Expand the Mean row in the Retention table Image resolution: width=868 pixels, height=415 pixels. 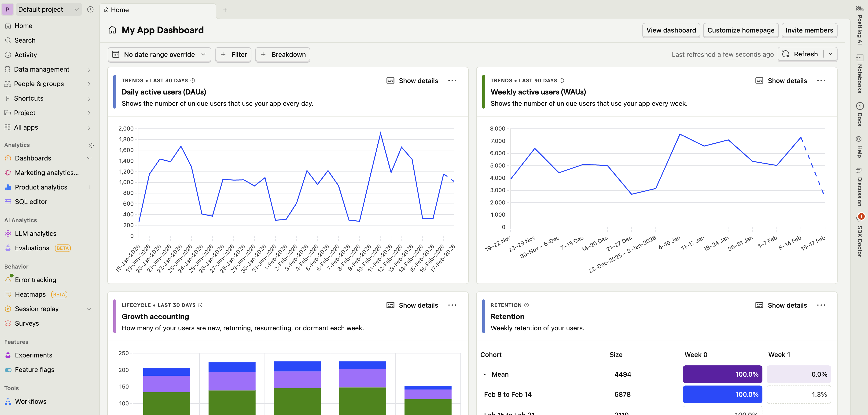tap(485, 374)
